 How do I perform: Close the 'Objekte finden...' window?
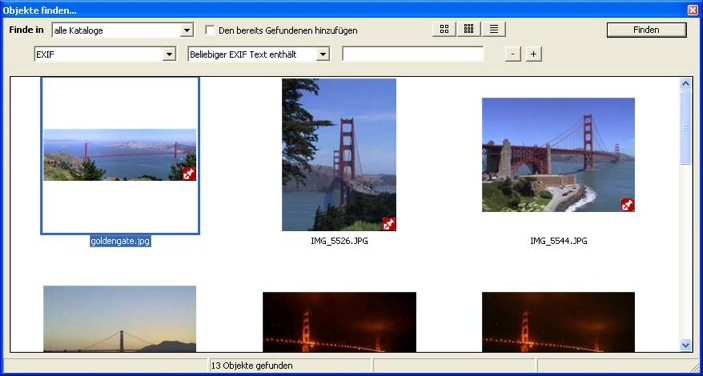point(693,10)
